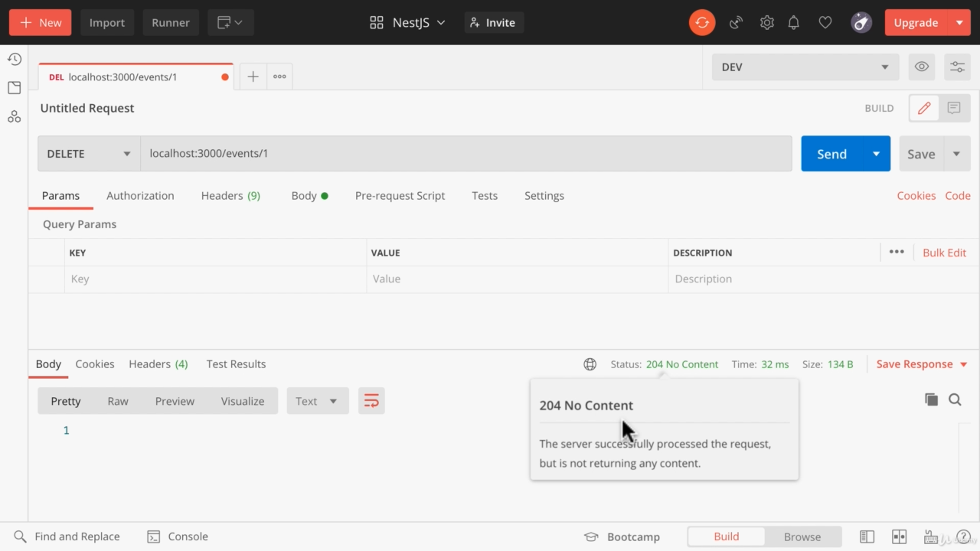The width and height of the screenshot is (980, 551).
Task: Open notifications bell icon
Action: click(x=794, y=22)
